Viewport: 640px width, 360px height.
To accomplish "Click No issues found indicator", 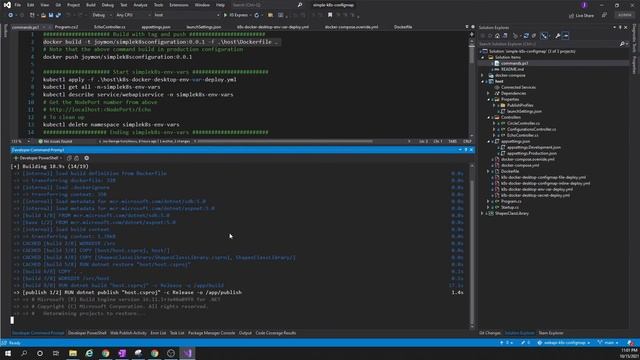I will (56, 141).
